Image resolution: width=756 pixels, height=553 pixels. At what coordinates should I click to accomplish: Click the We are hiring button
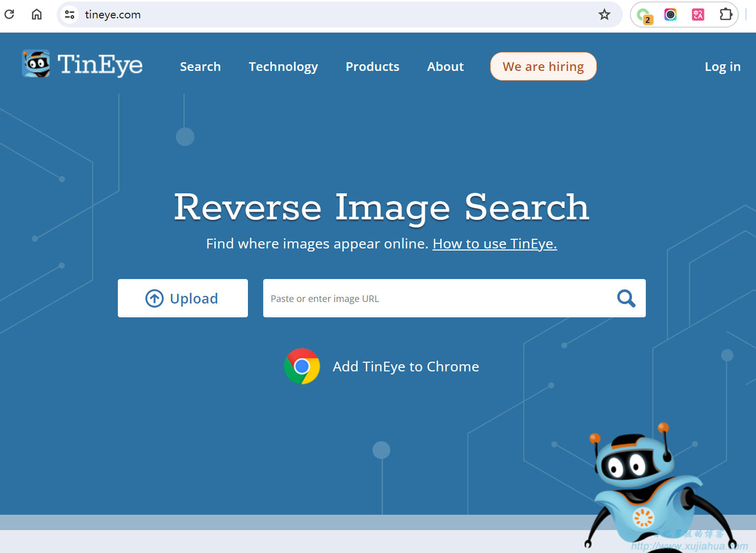543,66
